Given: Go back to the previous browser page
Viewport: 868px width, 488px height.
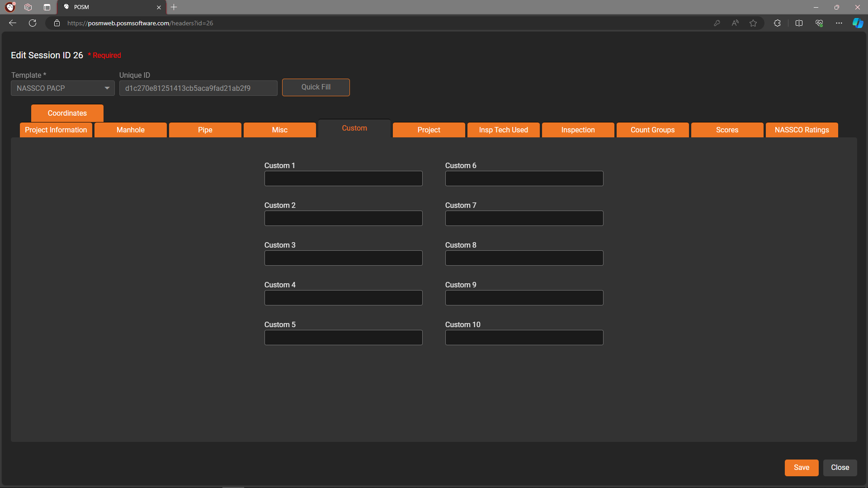Looking at the screenshot, I should [x=13, y=23].
